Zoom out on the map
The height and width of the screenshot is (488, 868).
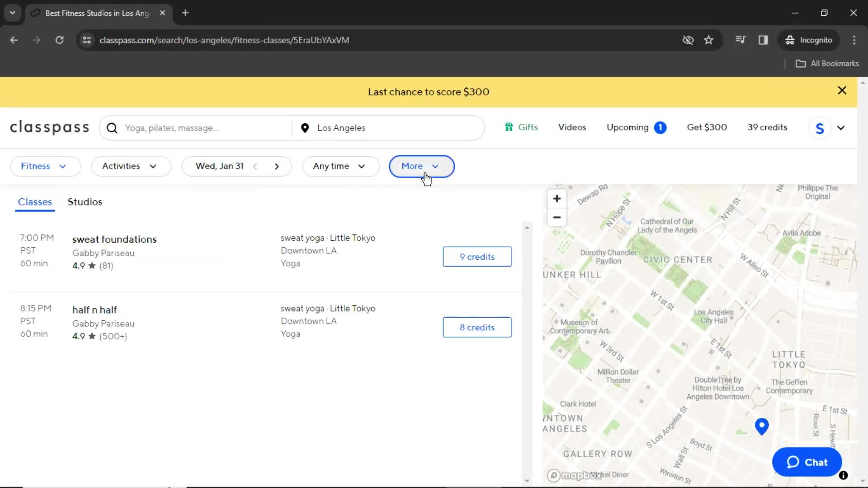557,217
